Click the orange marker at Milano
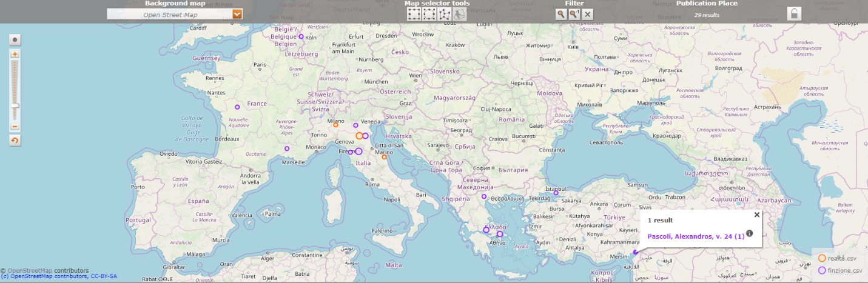 coord(335,125)
